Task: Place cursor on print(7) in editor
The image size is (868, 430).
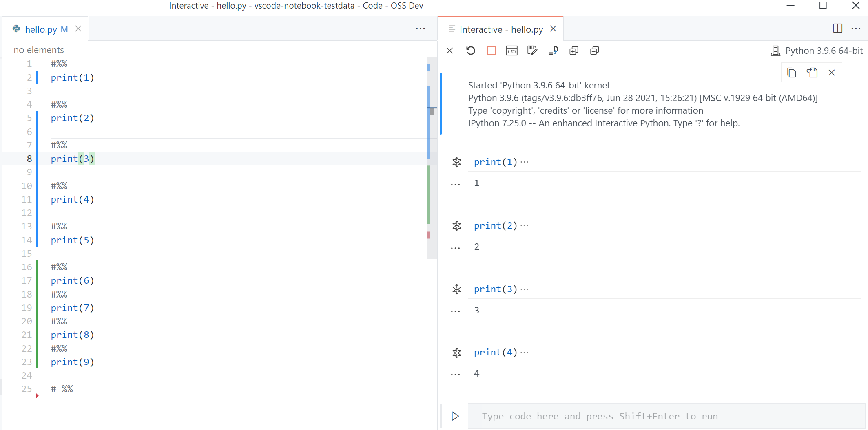Action: click(x=72, y=308)
